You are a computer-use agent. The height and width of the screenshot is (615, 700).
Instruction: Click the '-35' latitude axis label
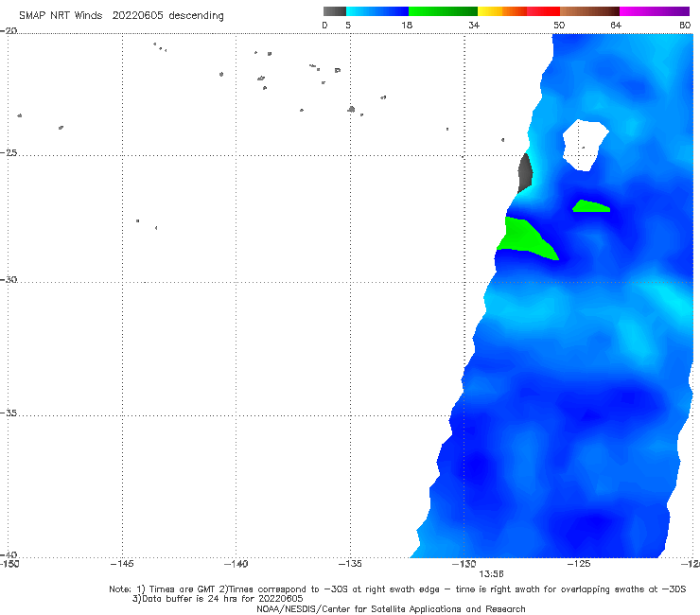click(9, 413)
